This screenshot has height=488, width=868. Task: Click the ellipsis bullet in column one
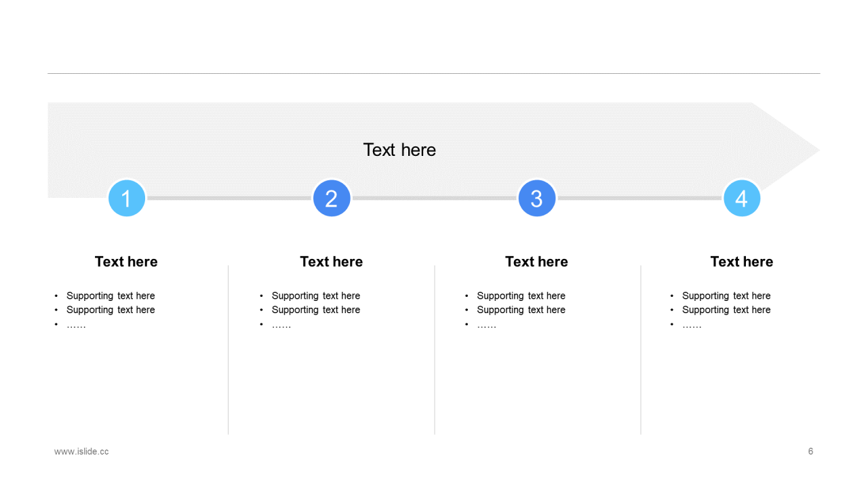(76, 325)
